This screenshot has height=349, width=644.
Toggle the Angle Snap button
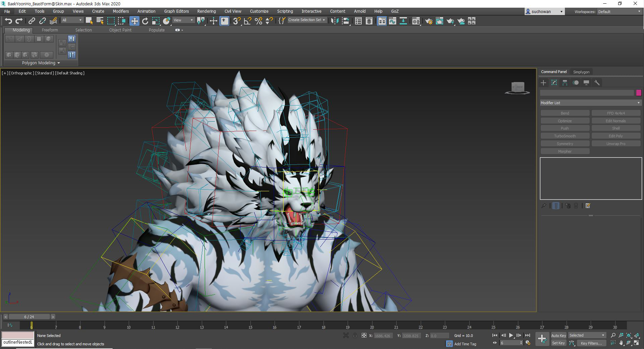(x=247, y=21)
